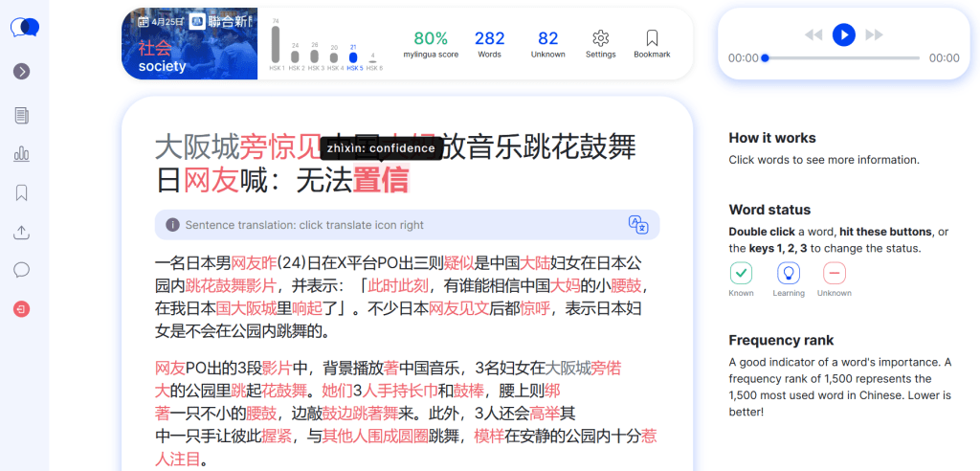Select the HSK 5 bar in chart
This screenshot has width=980, height=471.
click(353, 57)
